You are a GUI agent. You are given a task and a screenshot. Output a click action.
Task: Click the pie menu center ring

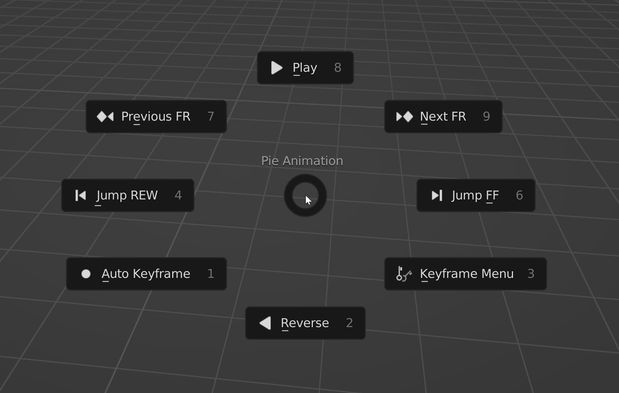pyautogui.click(x=305, y=195)
